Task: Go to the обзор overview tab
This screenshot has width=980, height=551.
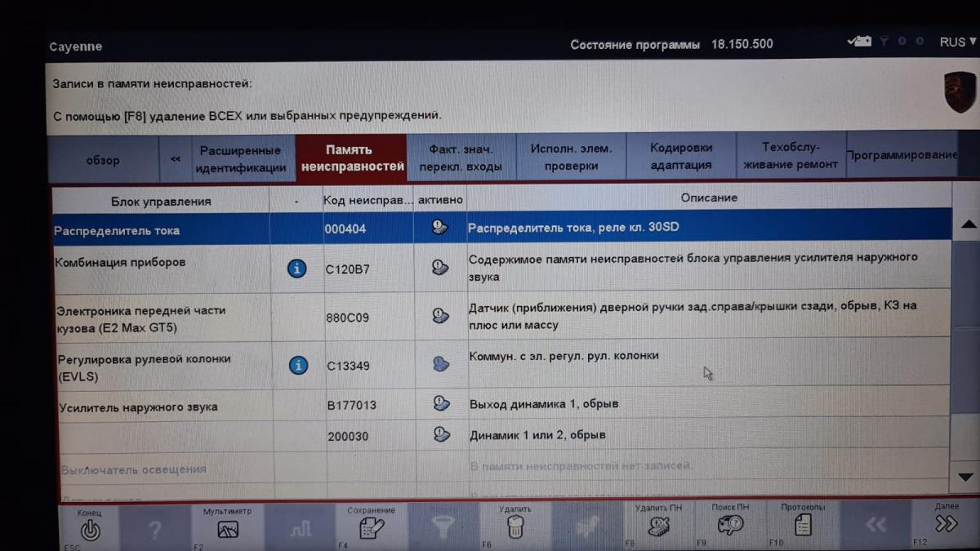Action: [x=103, y=160]
